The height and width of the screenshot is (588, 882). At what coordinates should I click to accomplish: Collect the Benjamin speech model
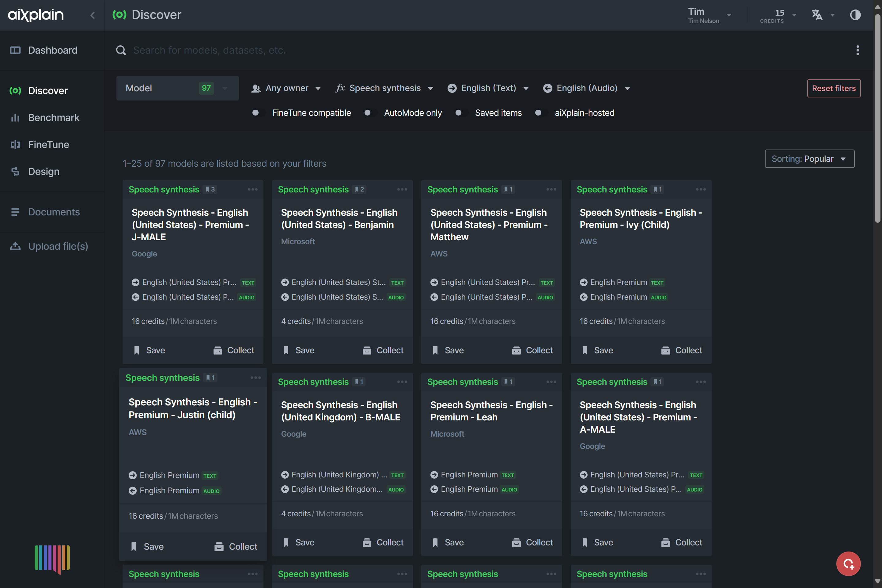click(383, 350)
